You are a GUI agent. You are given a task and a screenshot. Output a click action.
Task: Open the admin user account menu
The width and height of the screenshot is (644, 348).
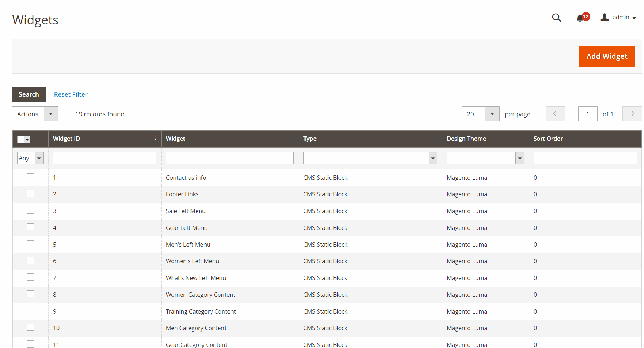click(618, 18)
